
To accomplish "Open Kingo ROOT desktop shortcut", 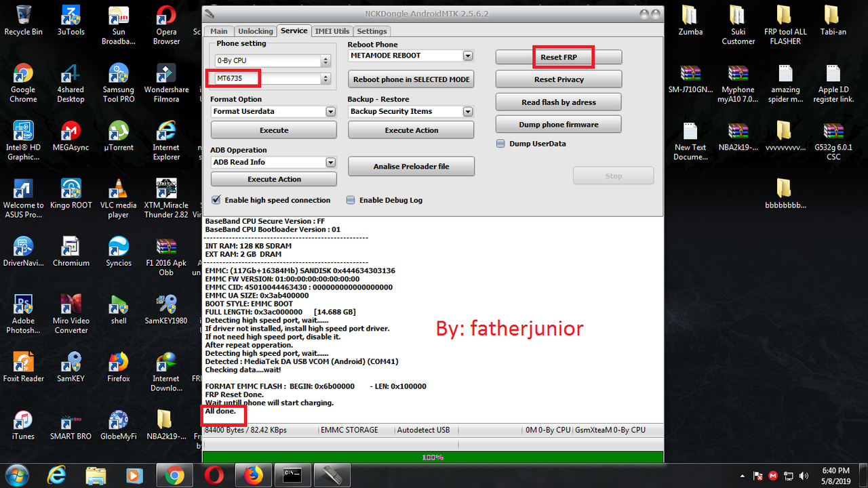I will click(71, 193).
